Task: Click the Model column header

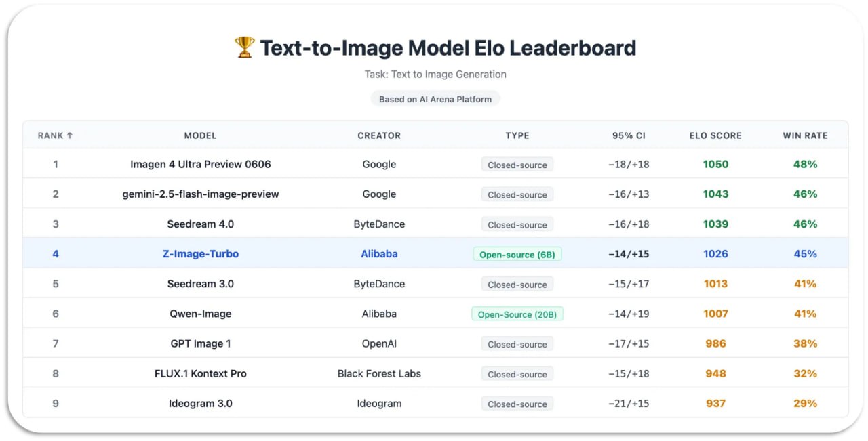Action: click(200, 135)
